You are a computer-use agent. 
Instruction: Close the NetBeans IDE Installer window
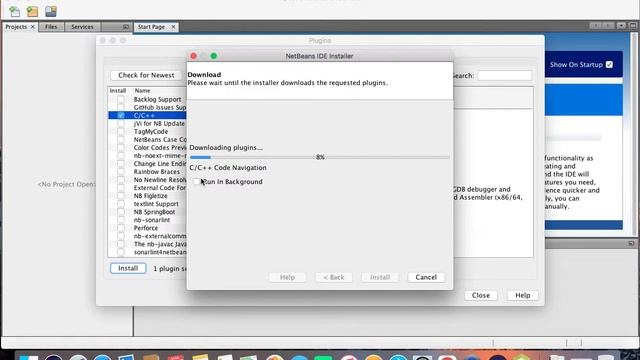(193, 56)
